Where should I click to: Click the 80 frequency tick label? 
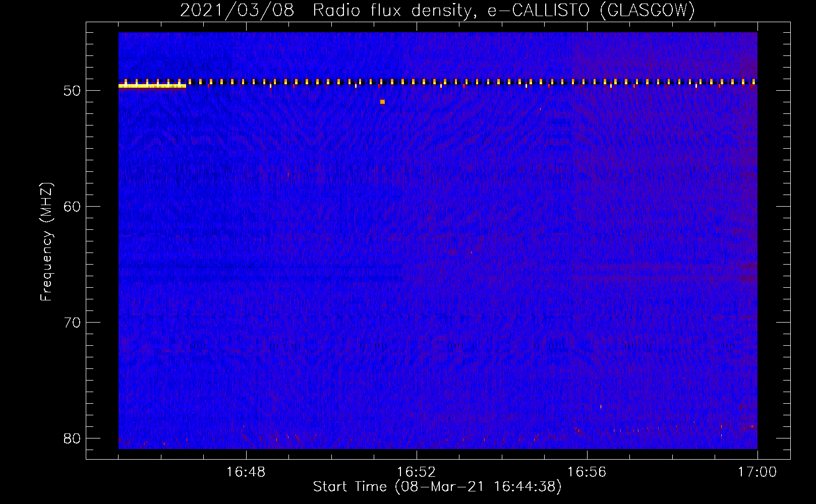click(72, 438)
